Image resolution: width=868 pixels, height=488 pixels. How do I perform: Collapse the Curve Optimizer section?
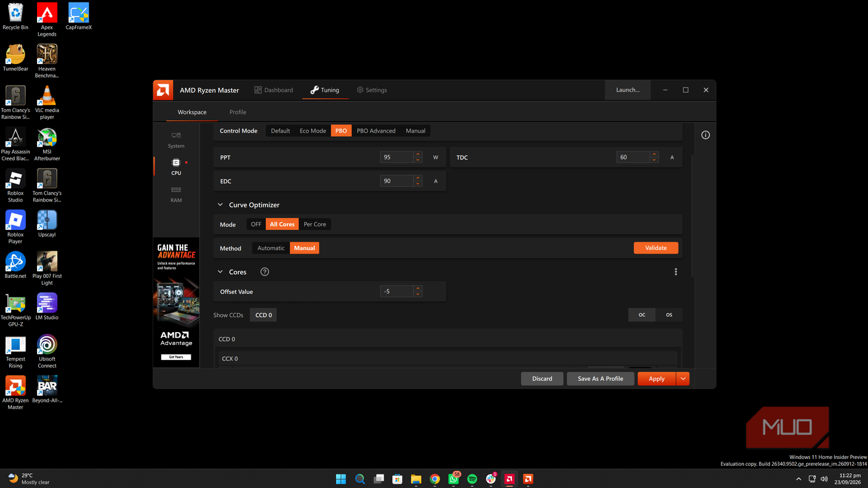pos(220,205)
